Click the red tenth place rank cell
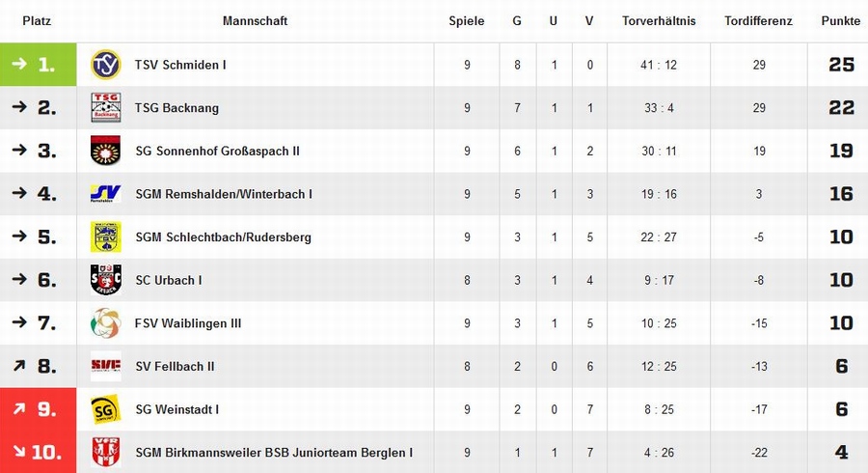 [x=39, y=452]
